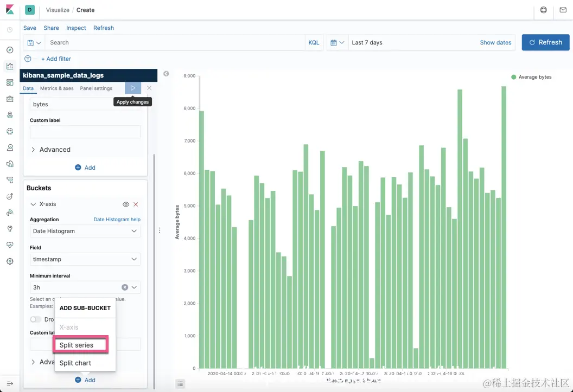573x392 pixels.
Task: Open Machine Learning icon in sidebar
Action: (x=10, y=131)
